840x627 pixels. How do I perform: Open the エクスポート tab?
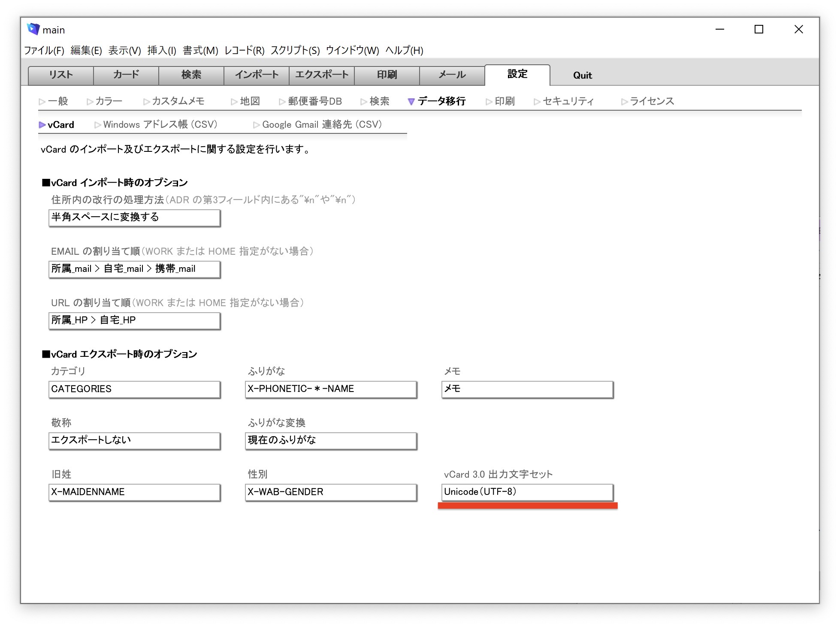[x=322, y=75]
